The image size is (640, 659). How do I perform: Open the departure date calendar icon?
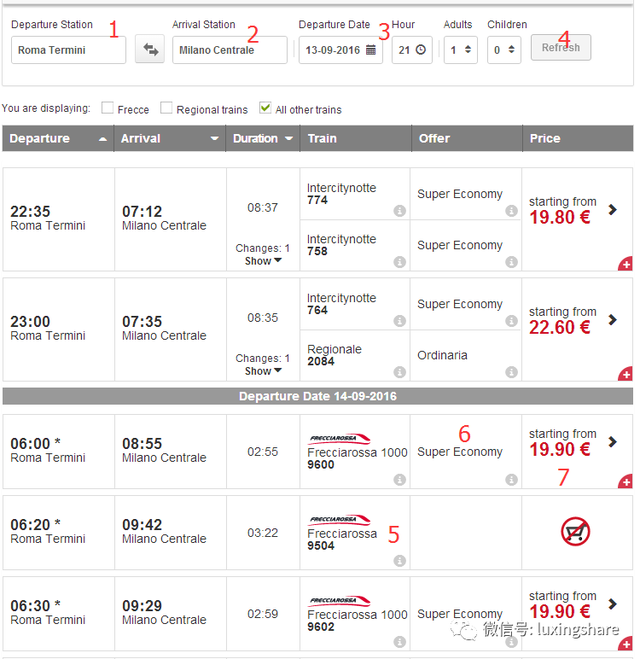coord(371,50)
